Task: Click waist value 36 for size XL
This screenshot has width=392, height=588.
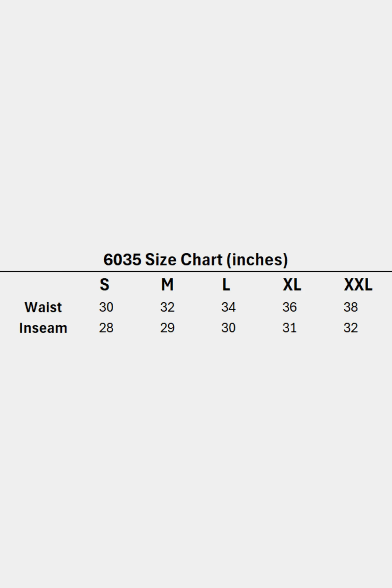Action: (290, 307)
